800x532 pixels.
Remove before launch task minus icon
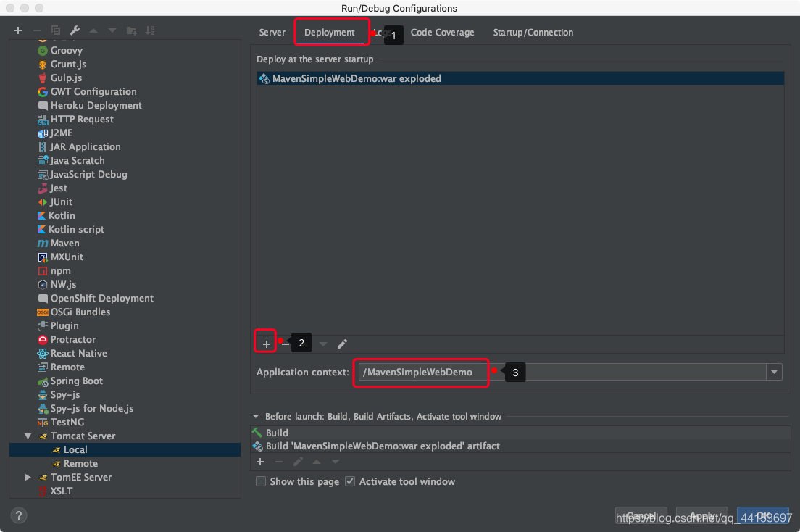pos(279,462)
